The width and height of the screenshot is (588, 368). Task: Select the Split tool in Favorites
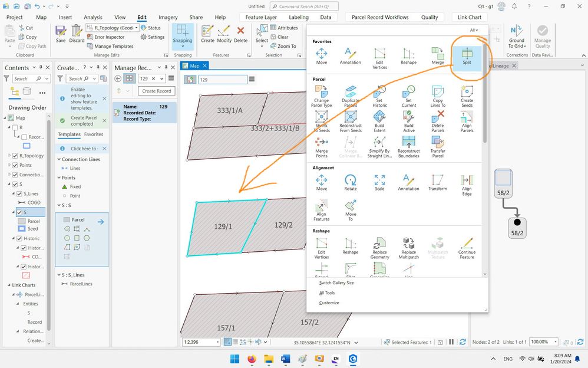click(x=467, y=56)
